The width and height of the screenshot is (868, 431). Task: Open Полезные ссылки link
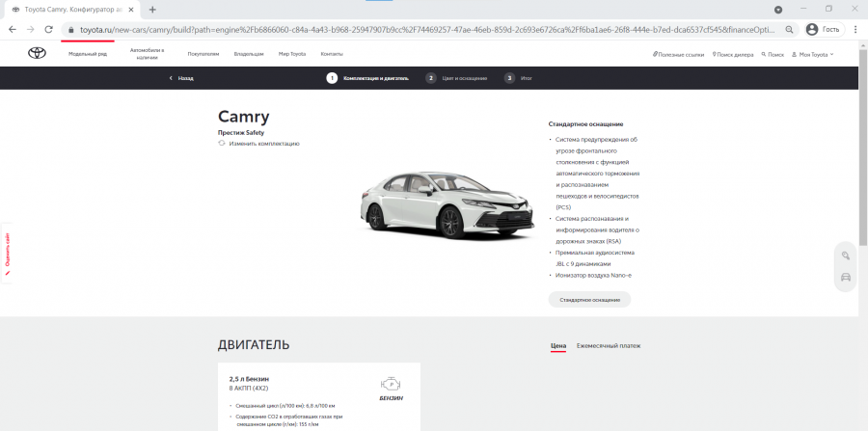click(x=678, y=55)
